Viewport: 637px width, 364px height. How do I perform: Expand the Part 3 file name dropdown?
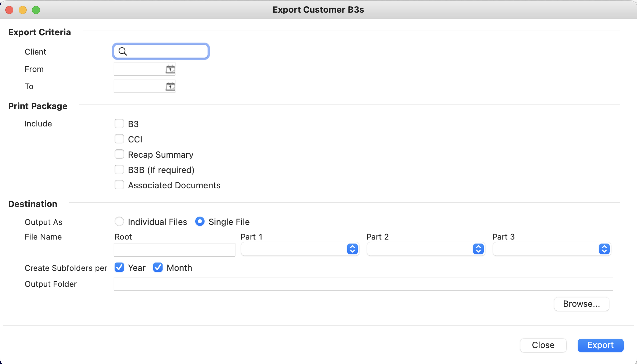(x=552, y=249)
